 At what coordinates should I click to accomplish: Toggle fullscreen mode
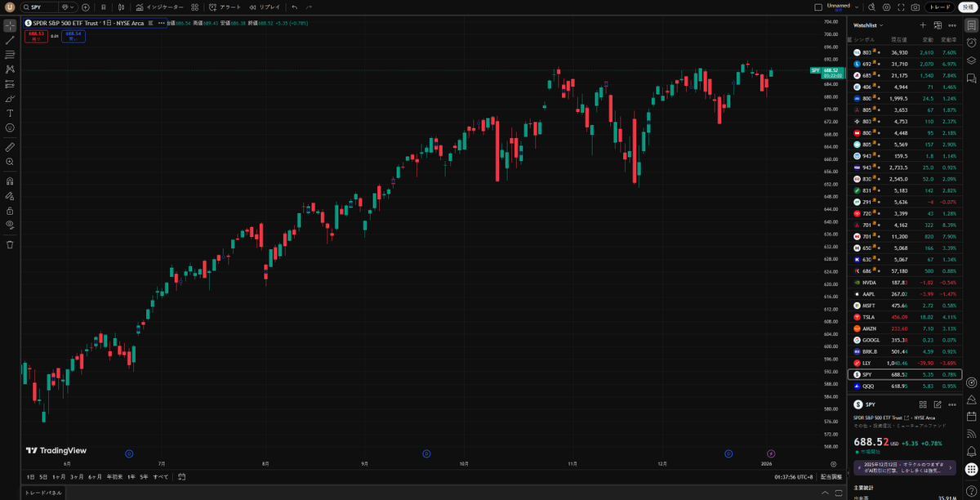tap(901, 7)
